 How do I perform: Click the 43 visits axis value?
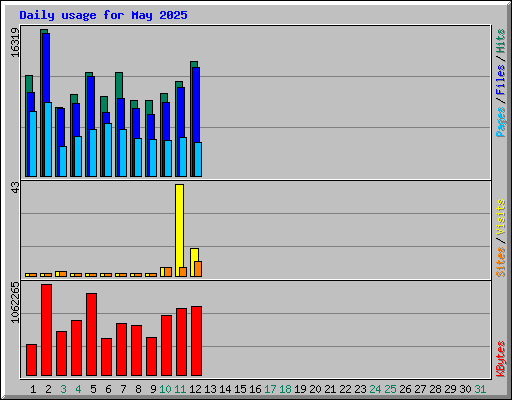pos(15,188)
